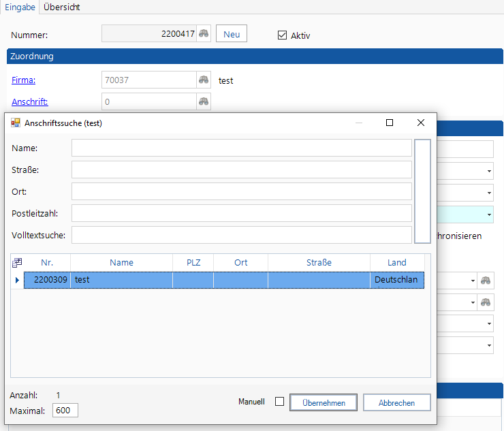The width and height of the screenshot is (504, 431).
Task: Select the cell with number 2200309
Action: point(47,280)
